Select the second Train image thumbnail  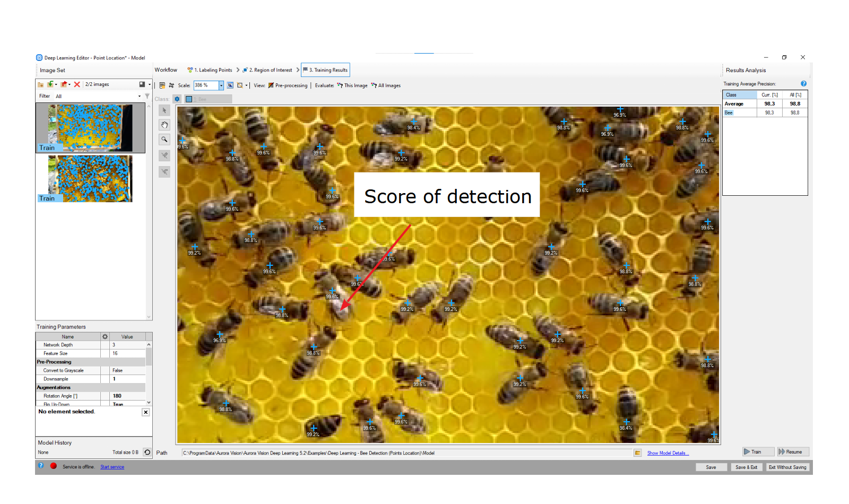90,179
